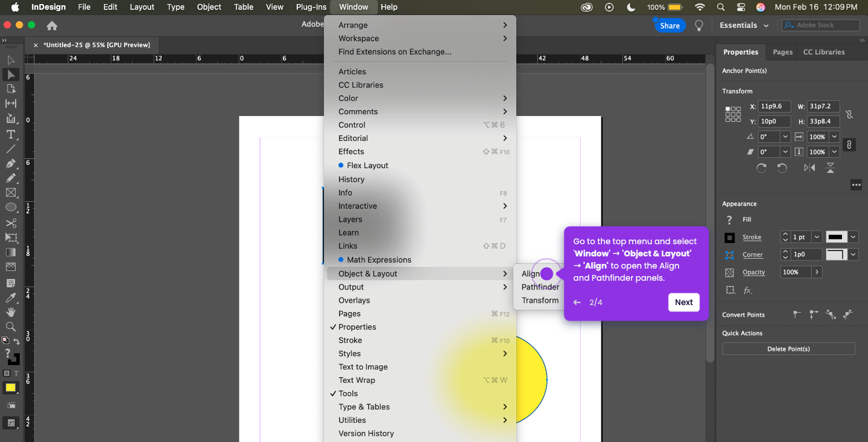The width and height of the screenshot is (868, 442).
Task: Open rotation angle dropdown
Action: coord(785,137)
